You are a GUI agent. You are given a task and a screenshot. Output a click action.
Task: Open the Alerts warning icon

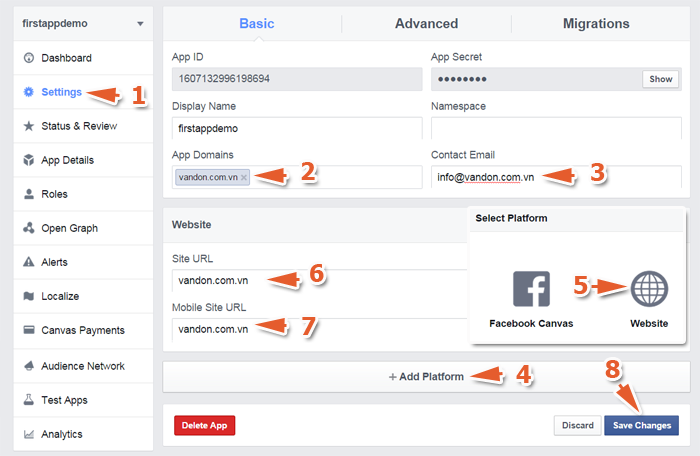coord(28,262)
